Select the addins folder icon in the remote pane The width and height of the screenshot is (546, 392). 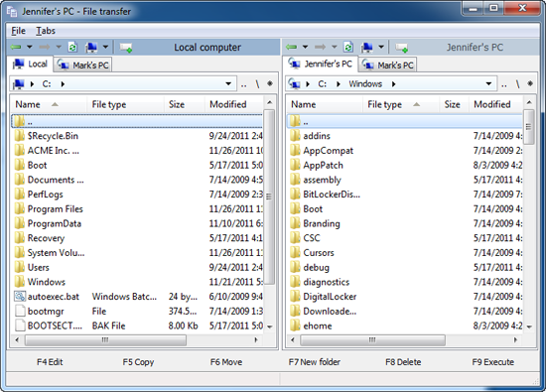coord(295,135)
